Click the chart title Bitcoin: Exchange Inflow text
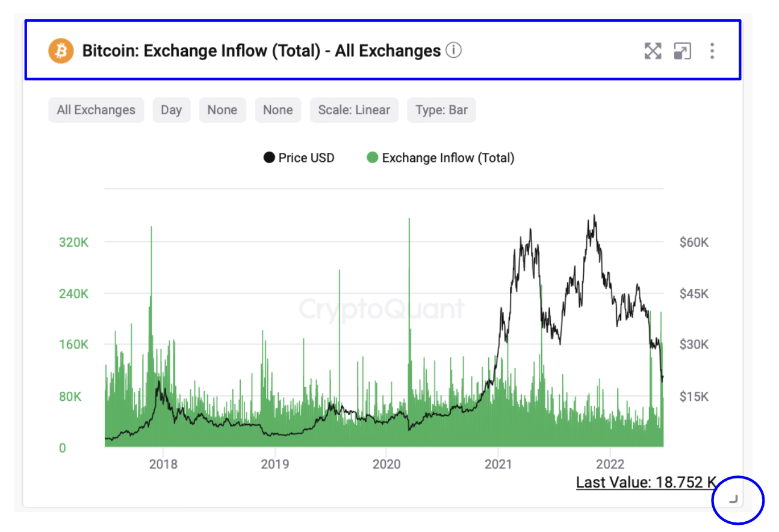Screen dimensions: 779x532 click(x=261, y=51)
